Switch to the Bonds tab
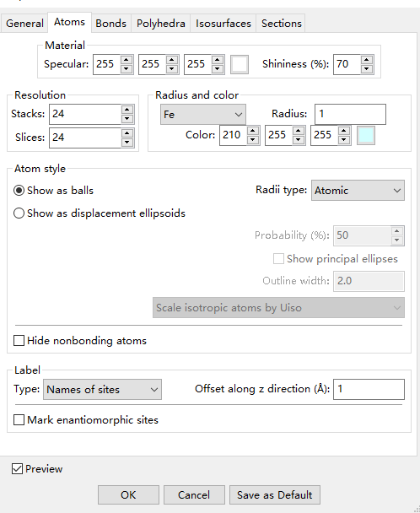Image resolution: width=420 pixels, height=513 pixels. [x=110, y=24]
